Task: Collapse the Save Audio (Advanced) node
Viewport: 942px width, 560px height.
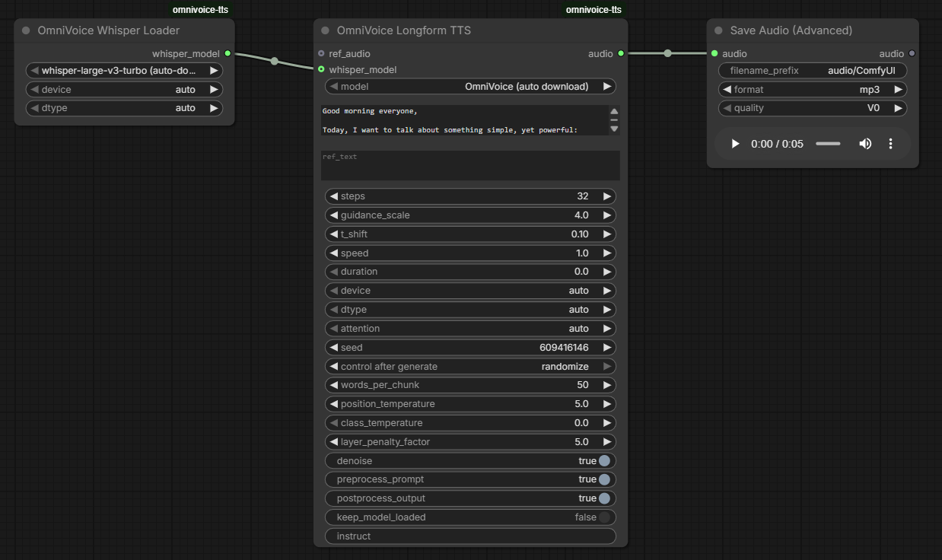Action: pos(718,30)
